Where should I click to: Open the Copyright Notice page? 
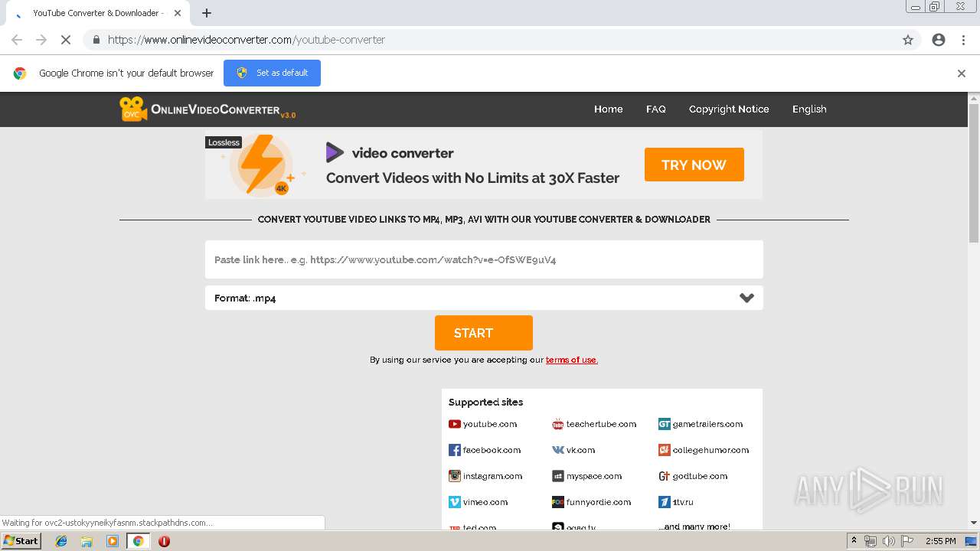pyautogui.click(x=729, y=109)
